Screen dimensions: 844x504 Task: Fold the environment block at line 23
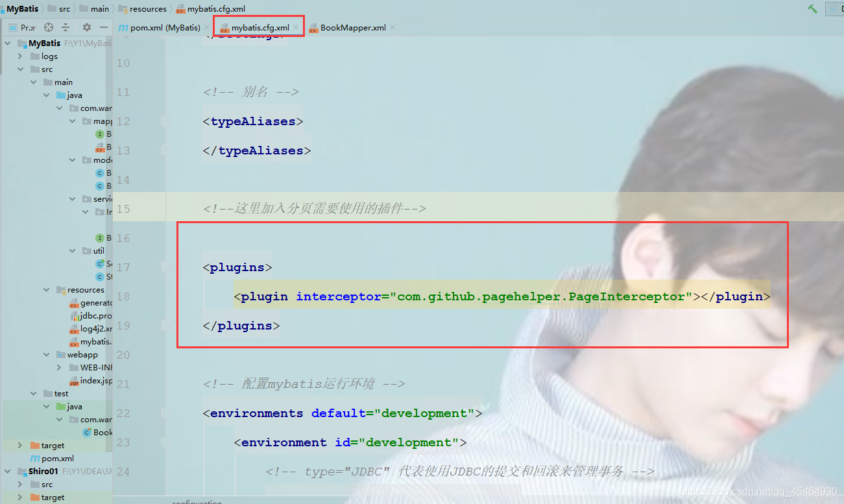click(166, 442)
